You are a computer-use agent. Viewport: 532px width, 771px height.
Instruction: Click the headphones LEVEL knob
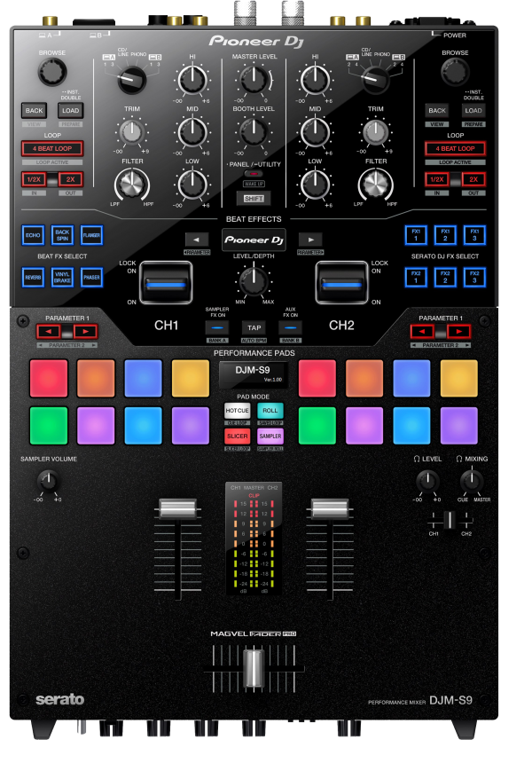[x=426, y=480]
